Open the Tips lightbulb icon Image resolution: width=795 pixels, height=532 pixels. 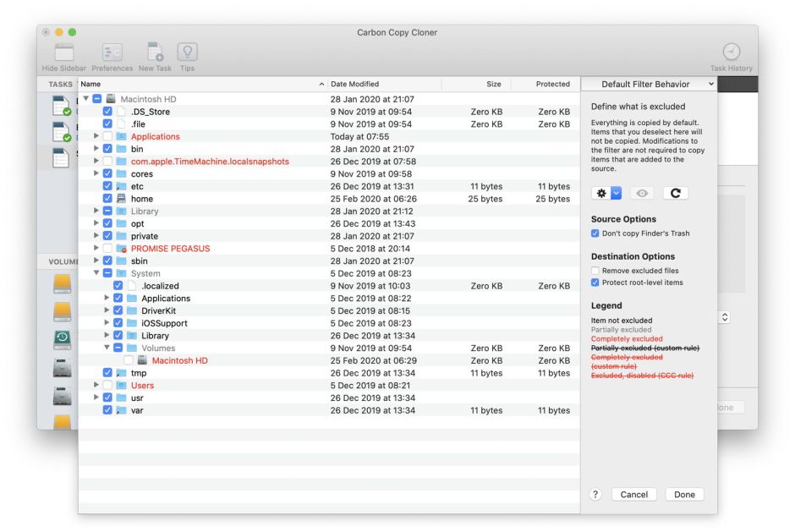pyautogui.click(x=187, y=52)
